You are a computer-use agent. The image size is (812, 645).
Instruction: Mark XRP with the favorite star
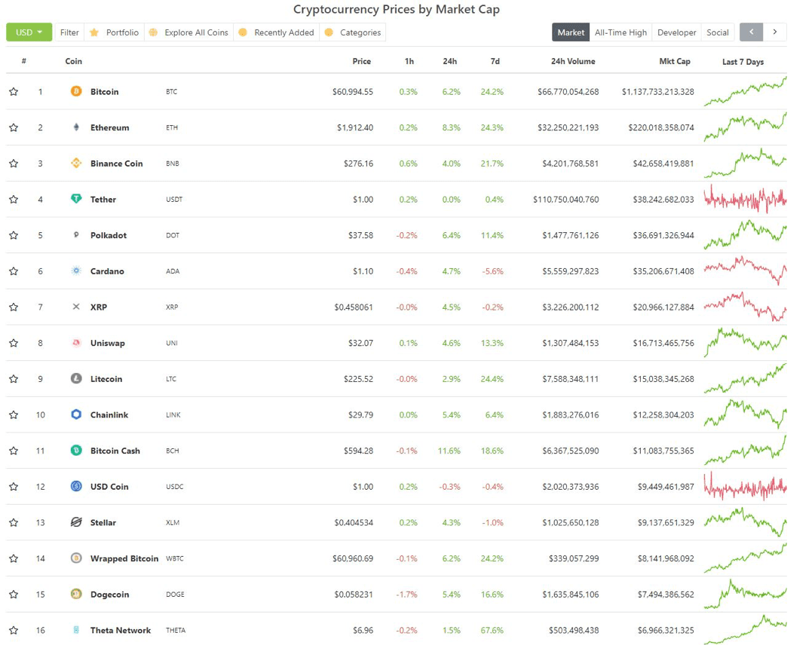pyautogui.click(x=14, y=307)
